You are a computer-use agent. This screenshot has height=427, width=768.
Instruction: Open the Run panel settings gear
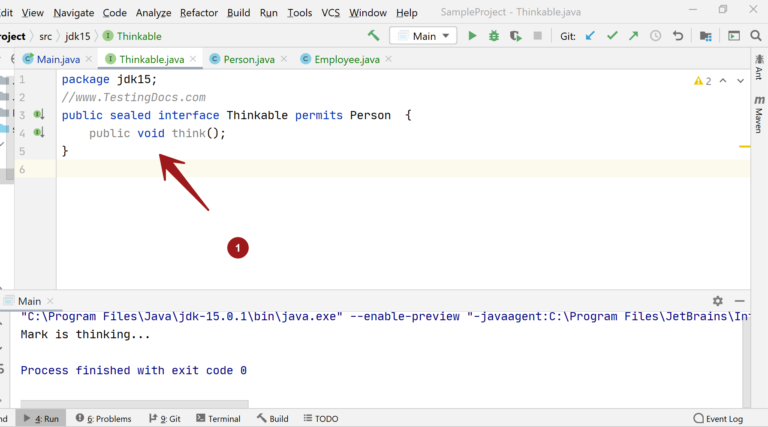click(718, 301)
